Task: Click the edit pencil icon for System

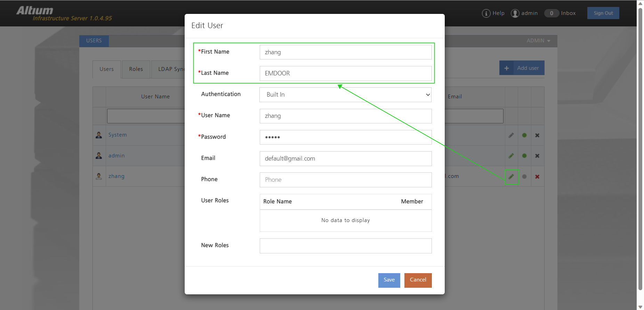Action: coord(511,135)
